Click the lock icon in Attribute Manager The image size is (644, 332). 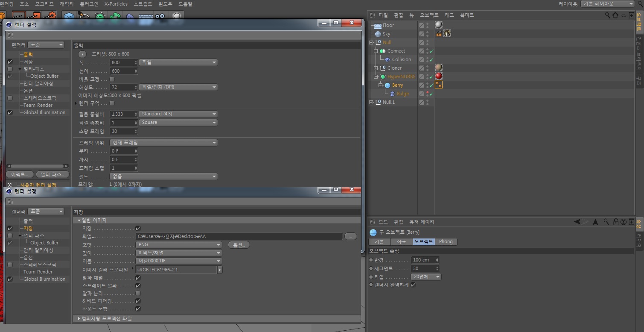[x=616, y=222]
